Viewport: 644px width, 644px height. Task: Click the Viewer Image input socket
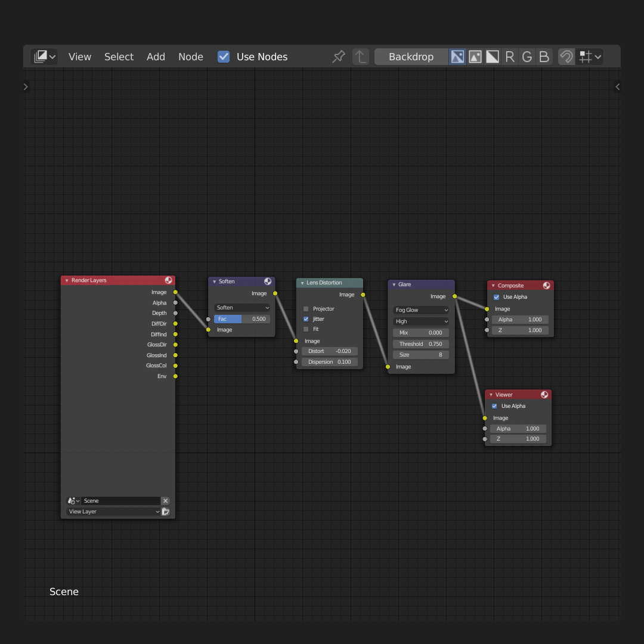(x=485, y=418)
